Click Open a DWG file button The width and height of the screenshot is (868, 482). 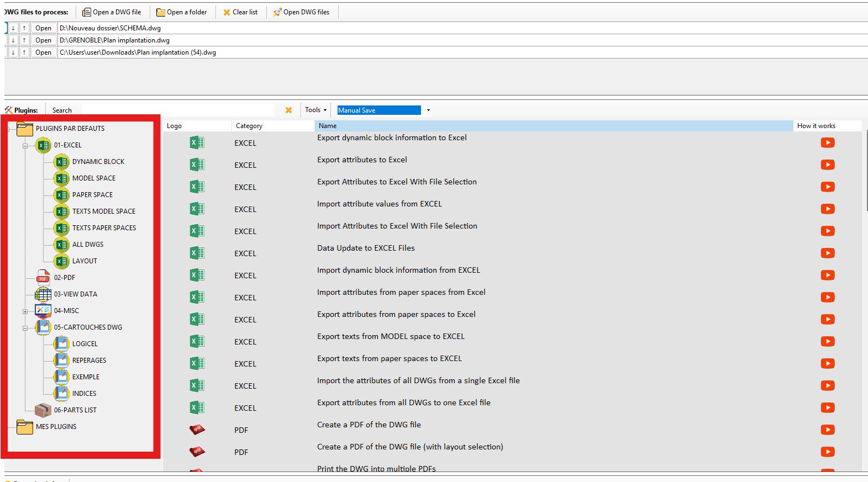tap(112, 12)
